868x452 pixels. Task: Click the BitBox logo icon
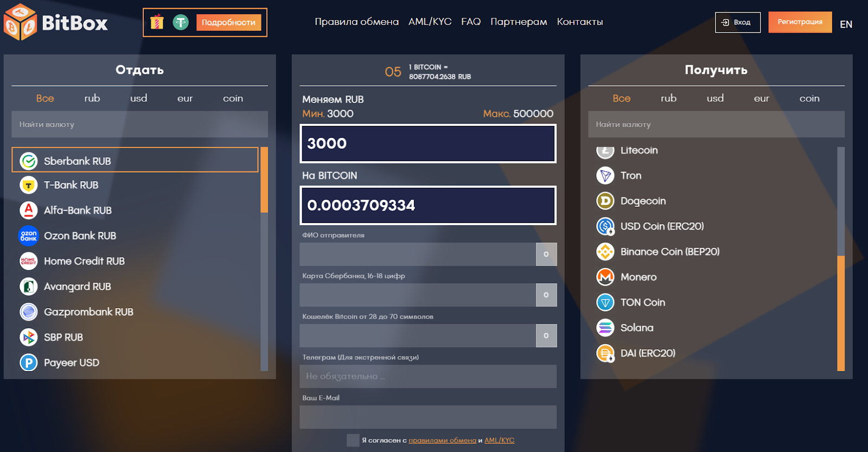point(20,22)
